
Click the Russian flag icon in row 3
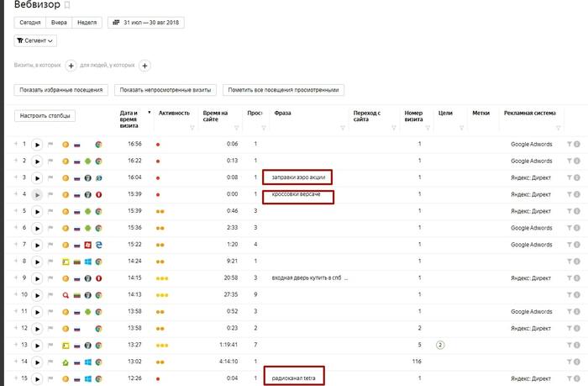pyautogui.click(x=77, y=178)
